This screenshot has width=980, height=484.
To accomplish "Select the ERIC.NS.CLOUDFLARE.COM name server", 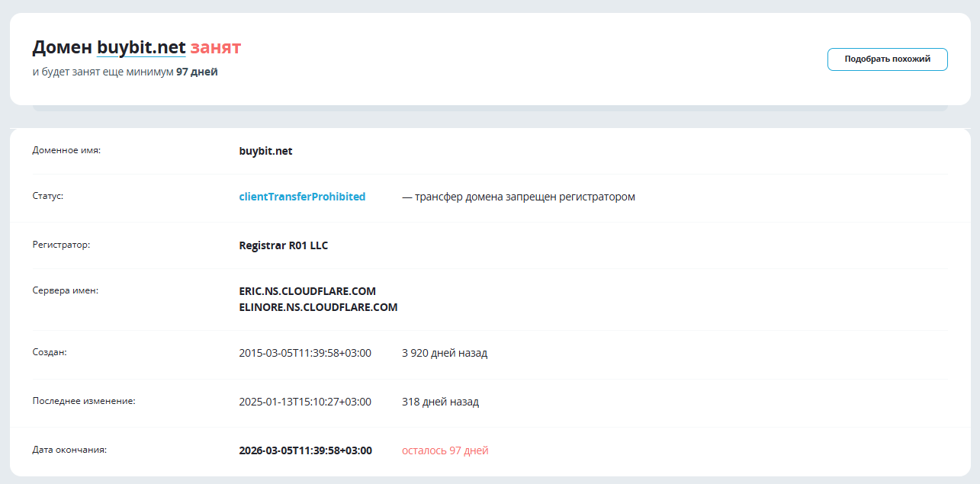I will point(307,291).
